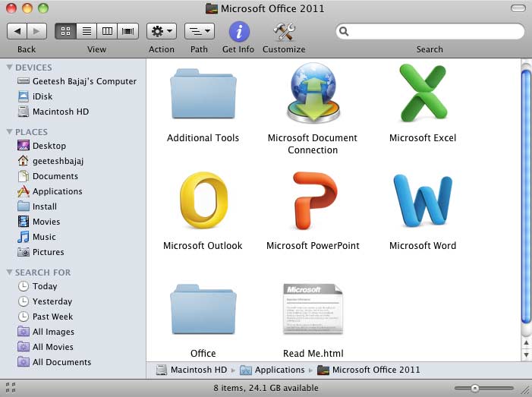Select the Microsoft Word icon
The height and width of the screenshot is (397, 532).
[x=423, y=200]
